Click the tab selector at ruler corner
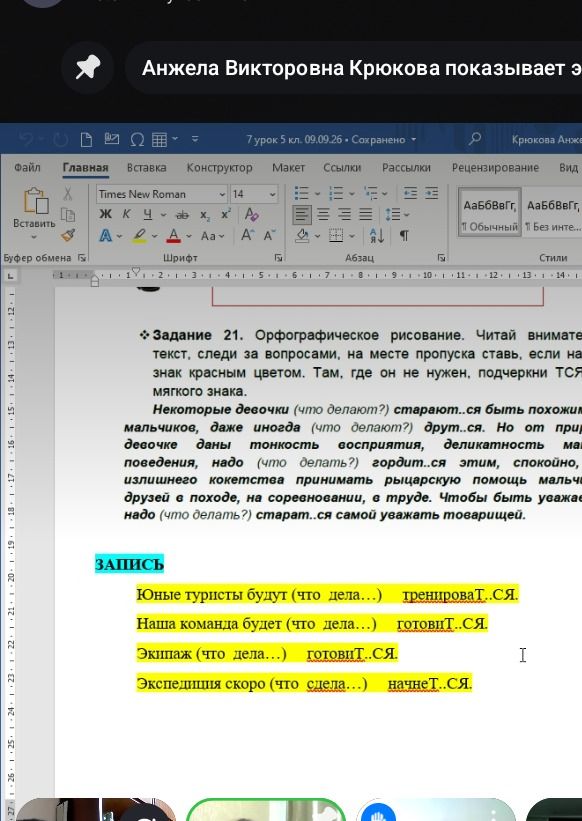The height and width of the screenshot is (821, 582). point(9,275)
